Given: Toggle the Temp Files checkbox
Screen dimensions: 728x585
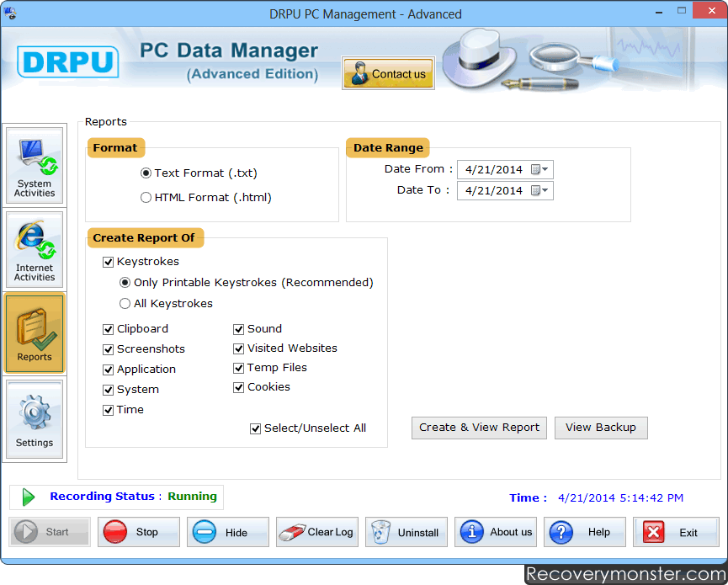Looking at the screenshot, I should [239, 368].
